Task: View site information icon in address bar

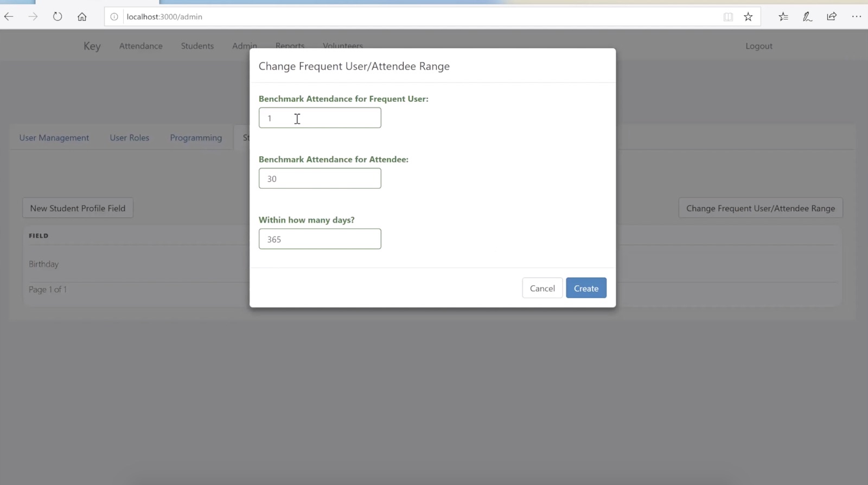Action: click(114, 17)
